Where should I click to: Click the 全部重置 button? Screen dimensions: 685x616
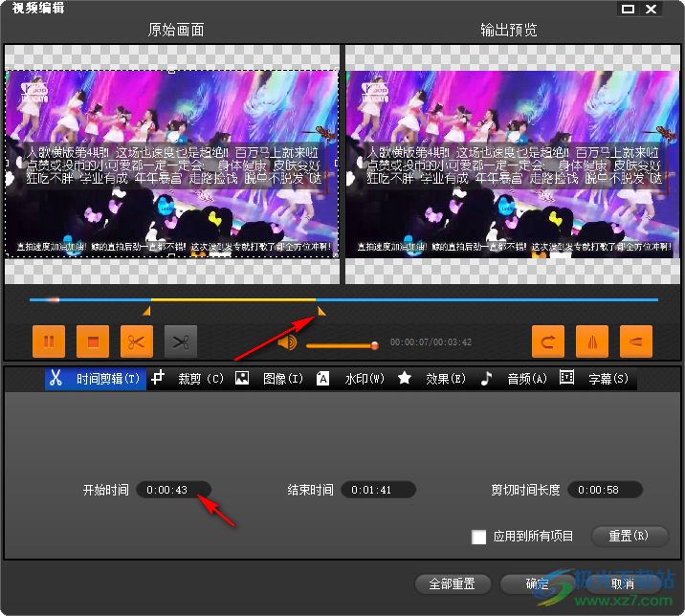(x=453, y=584)
